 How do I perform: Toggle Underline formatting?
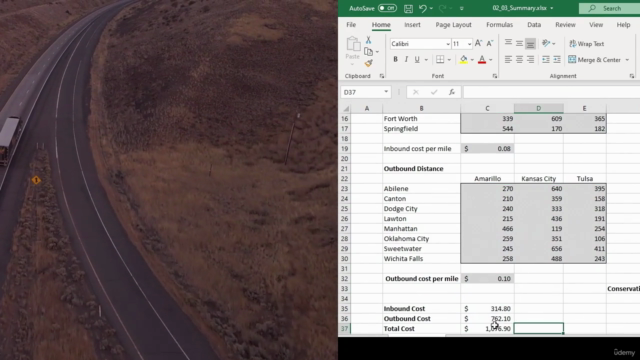[x=417, y=60]
